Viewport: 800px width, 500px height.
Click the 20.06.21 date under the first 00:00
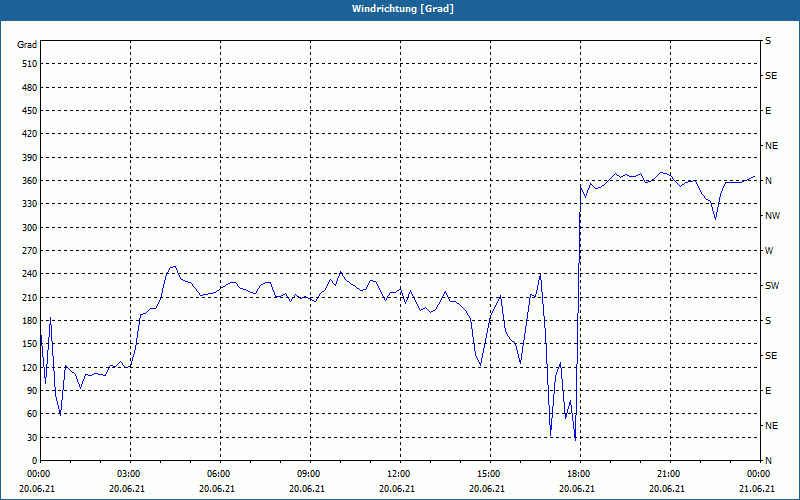pyautogui.click(x=38, y=488)
